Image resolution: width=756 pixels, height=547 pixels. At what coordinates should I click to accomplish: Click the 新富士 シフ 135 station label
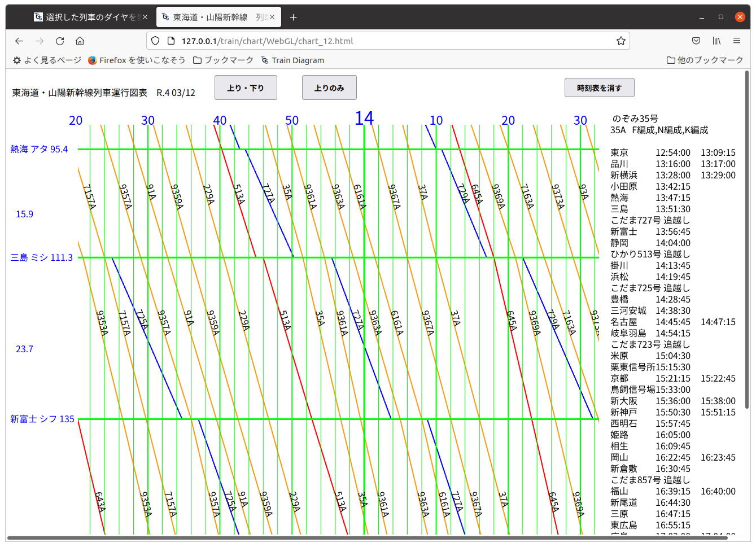tap(42, 419)
